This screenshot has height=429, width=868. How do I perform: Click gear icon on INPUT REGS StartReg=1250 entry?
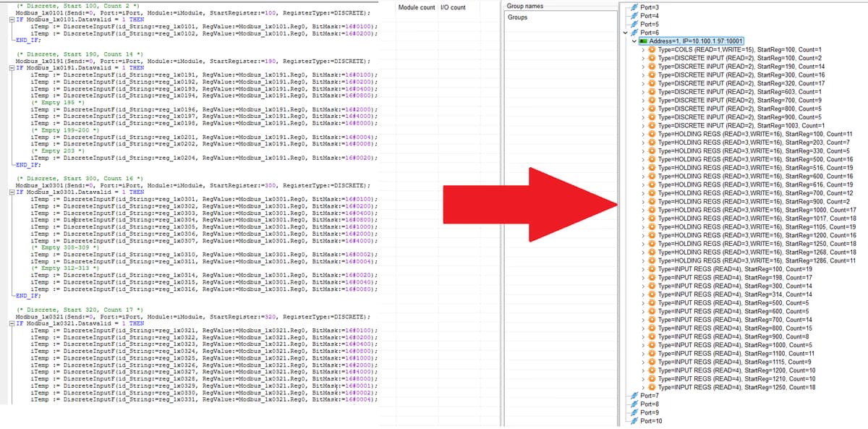pos(652,387)
